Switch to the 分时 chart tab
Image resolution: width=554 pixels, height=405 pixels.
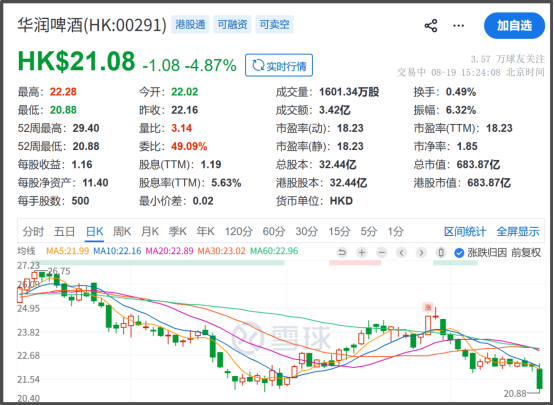(x=33, y=231)
